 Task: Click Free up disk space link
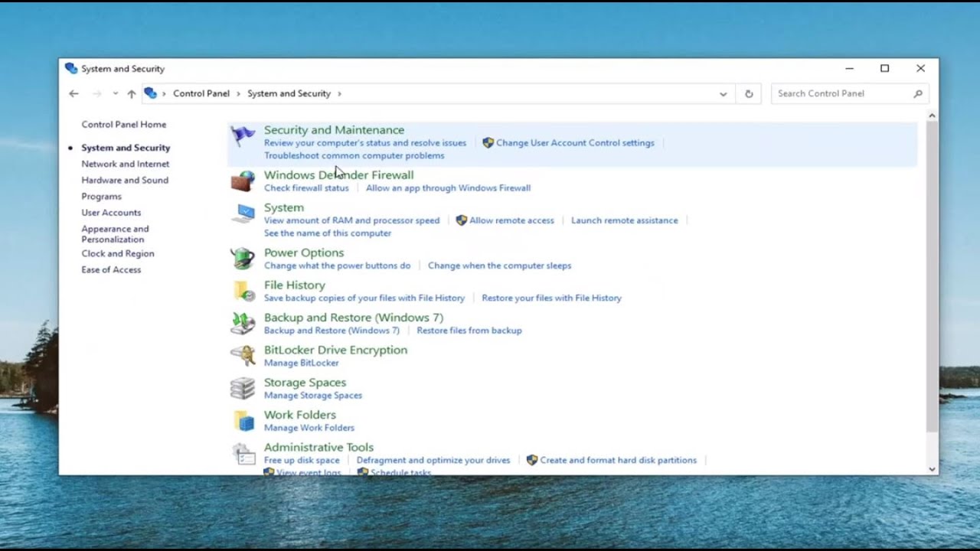[302, 460]
